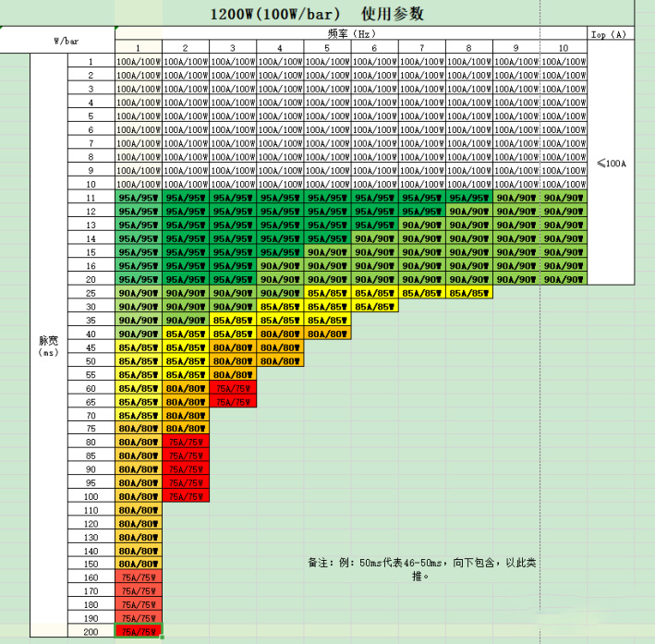Select 80A/80W cell at 50 ms, 4 Hz
This screenshot has width=655, height=644.
click(280, 361)
